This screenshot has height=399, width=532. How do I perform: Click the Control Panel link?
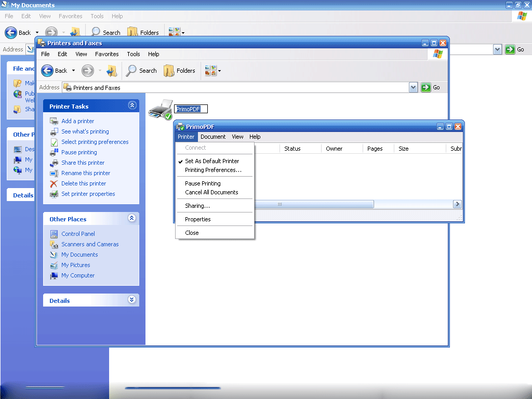pos(78,234)
